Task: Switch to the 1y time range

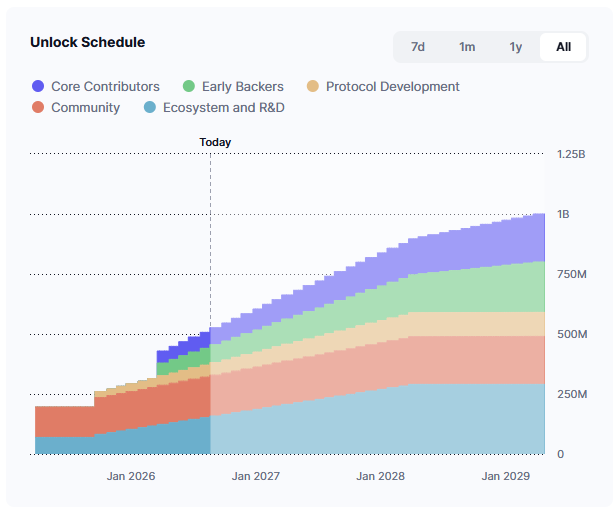Action: click(516, 47)
